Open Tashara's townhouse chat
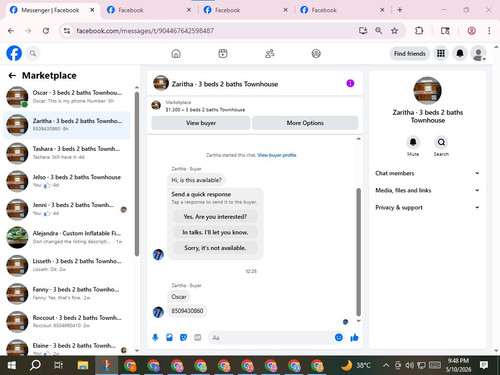The image size is (500, 375). pos(67,153)
